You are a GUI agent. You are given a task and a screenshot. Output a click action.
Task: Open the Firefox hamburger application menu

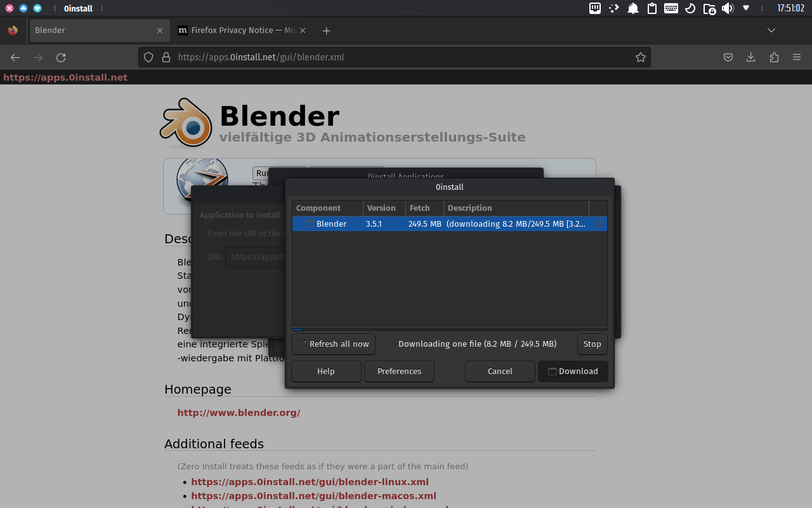(x=797, y=57)
